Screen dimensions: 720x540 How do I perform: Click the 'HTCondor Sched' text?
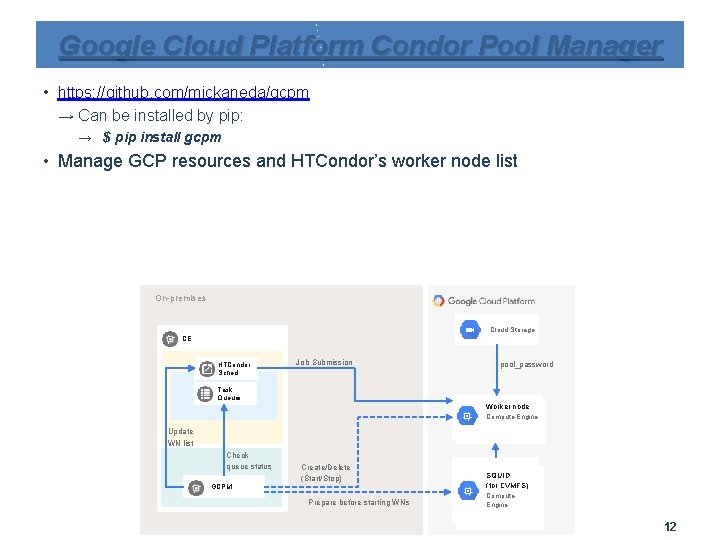(234, 369)
